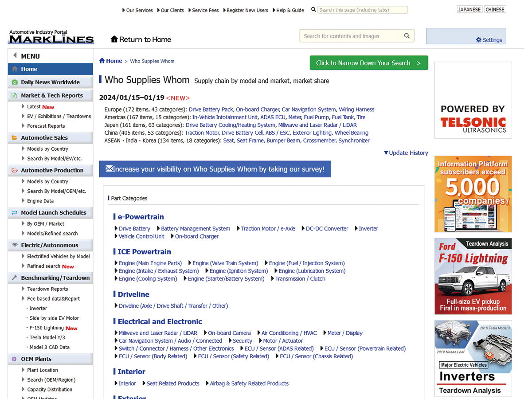The width and height of the screenshot is (532, 399).
Task: Expand Forecast Reports item
Action: (43, 126)
